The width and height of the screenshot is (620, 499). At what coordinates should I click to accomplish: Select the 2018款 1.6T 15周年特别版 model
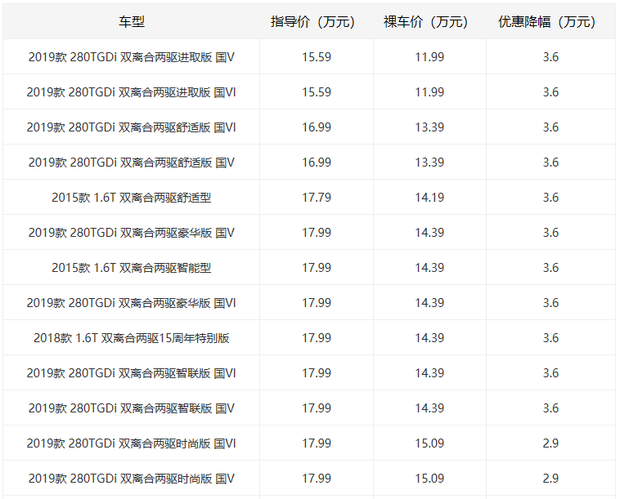131,338
